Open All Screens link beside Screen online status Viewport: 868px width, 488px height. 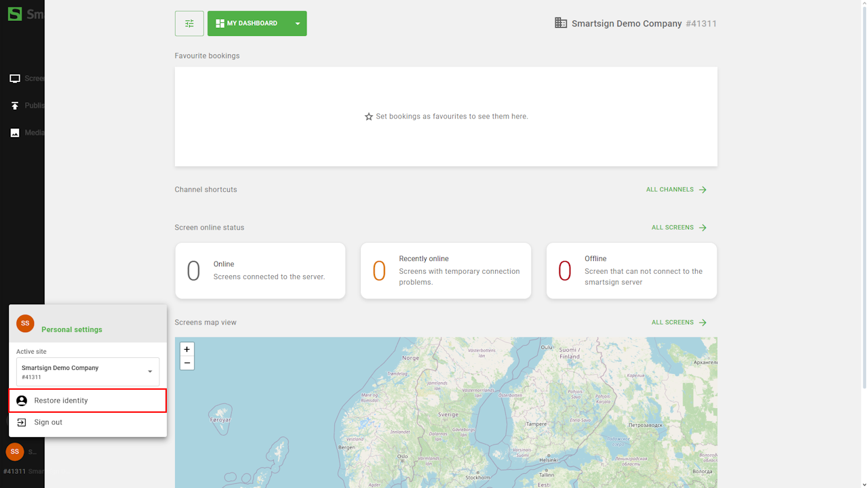point(679,228)
